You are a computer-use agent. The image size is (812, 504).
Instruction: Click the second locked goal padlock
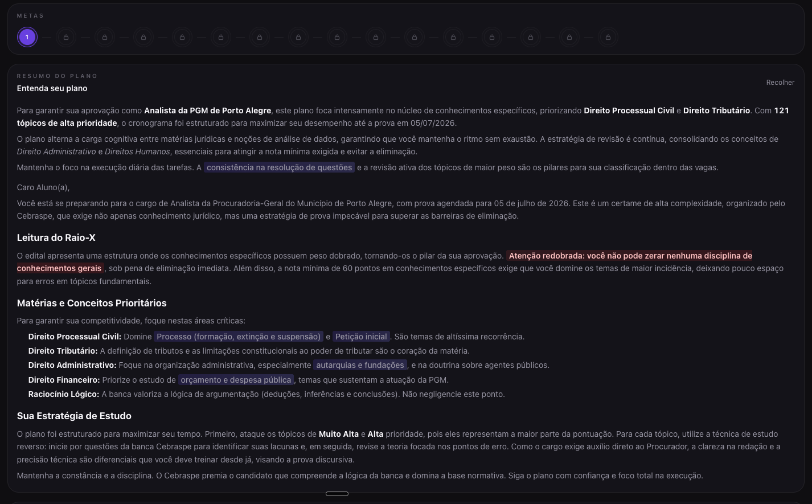click(105, 36)
